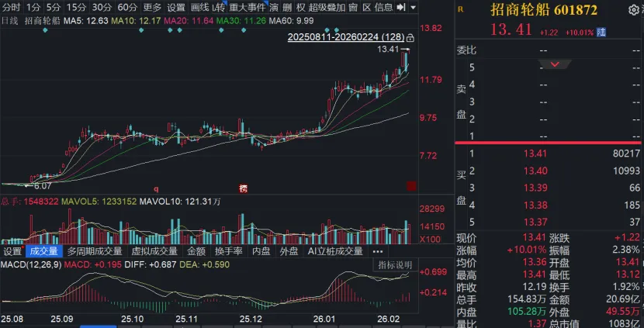Open the 指标说明 indicator description
644x328 pixels.
395,264
